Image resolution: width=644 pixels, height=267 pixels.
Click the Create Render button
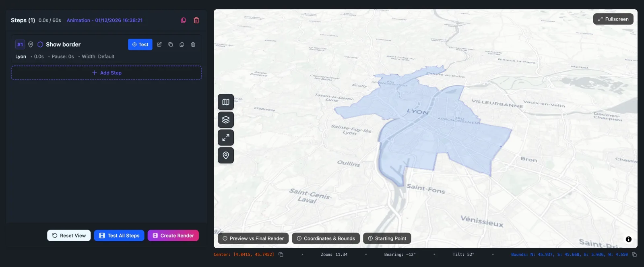pos(173,236)
